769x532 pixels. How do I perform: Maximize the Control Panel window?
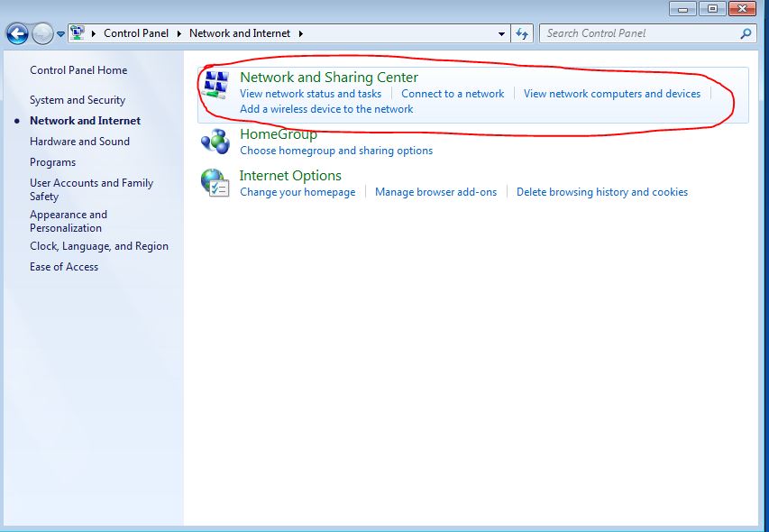(x=712, y=9)
